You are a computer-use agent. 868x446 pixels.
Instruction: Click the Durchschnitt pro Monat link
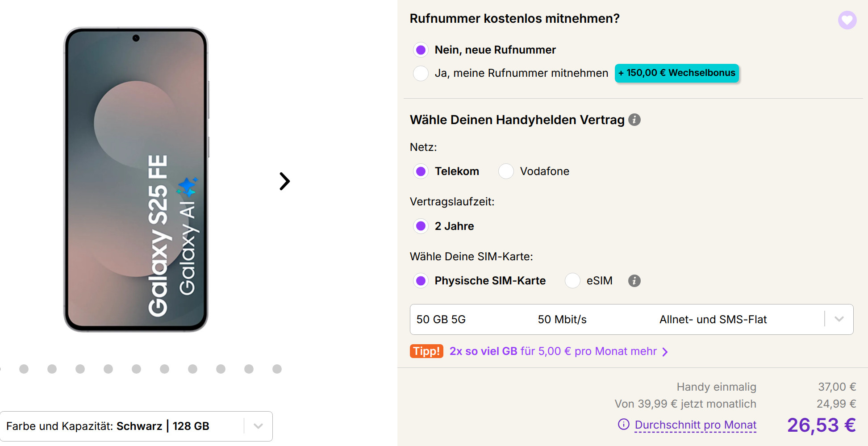pyautogui.click(x=695, y=425)
